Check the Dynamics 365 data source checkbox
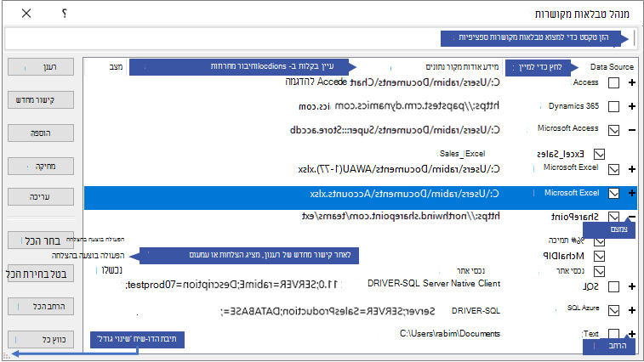This screenshot has height=362, width=644. coord(613,107)
